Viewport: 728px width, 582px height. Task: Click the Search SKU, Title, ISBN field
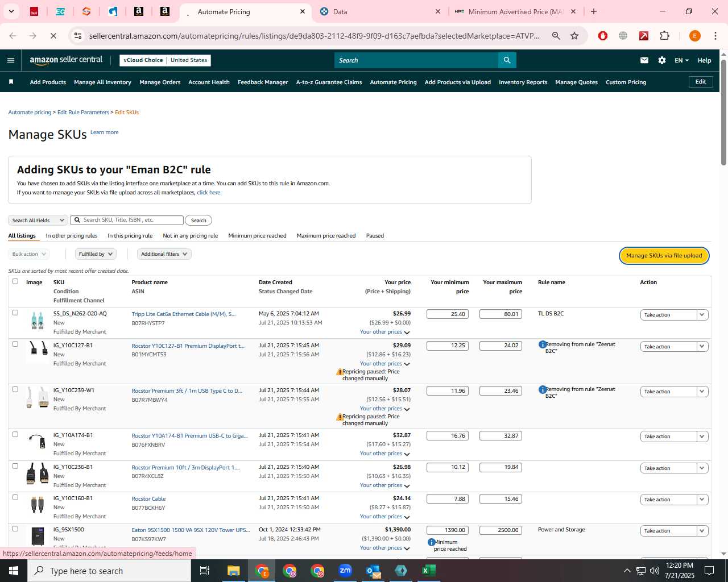tap(127, 220)
